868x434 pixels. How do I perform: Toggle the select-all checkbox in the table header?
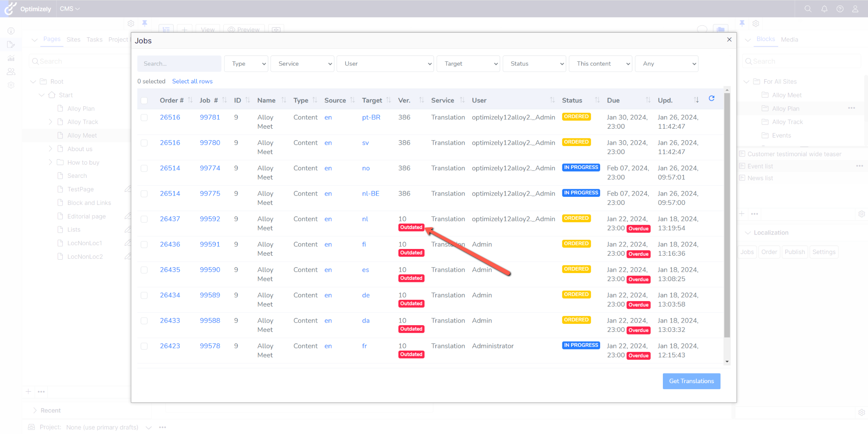point(144,100)
